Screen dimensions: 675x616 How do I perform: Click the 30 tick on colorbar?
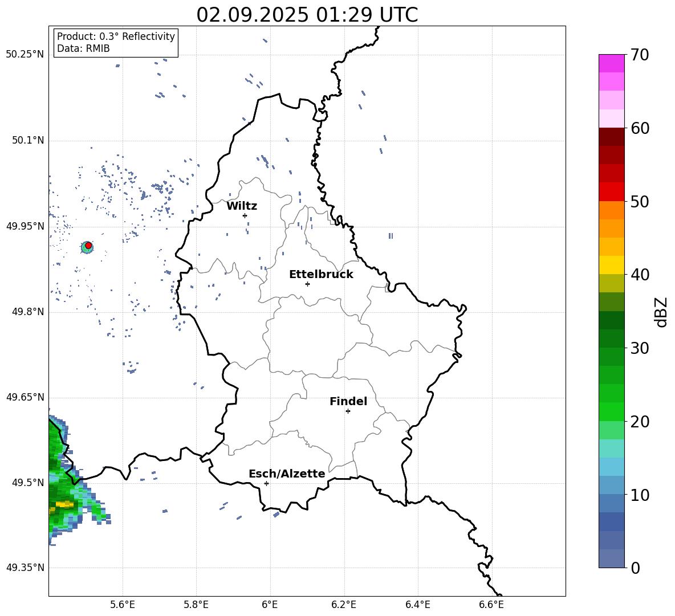[639, 348]
